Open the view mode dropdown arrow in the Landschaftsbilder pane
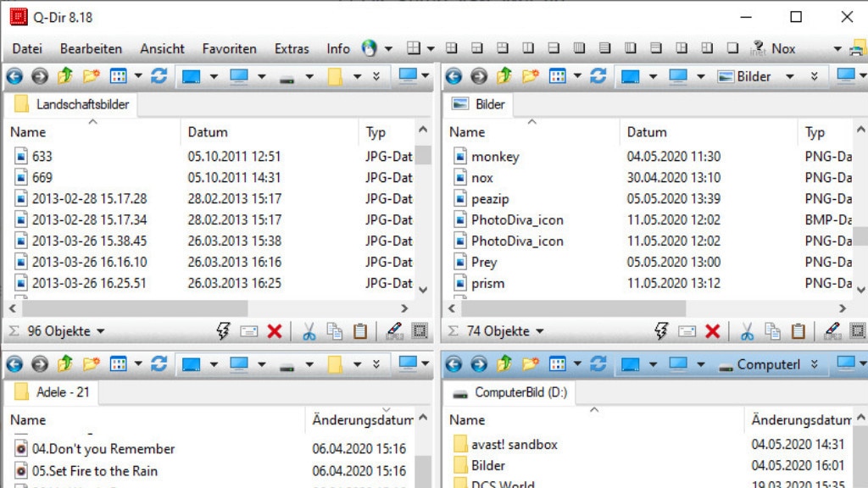 (x=136, y=76)
